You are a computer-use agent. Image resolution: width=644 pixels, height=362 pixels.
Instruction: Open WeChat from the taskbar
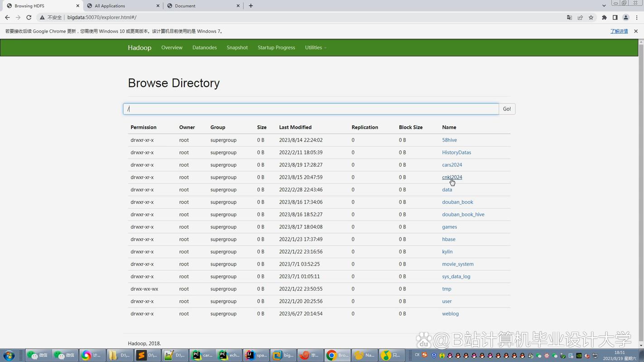point(38,356)
